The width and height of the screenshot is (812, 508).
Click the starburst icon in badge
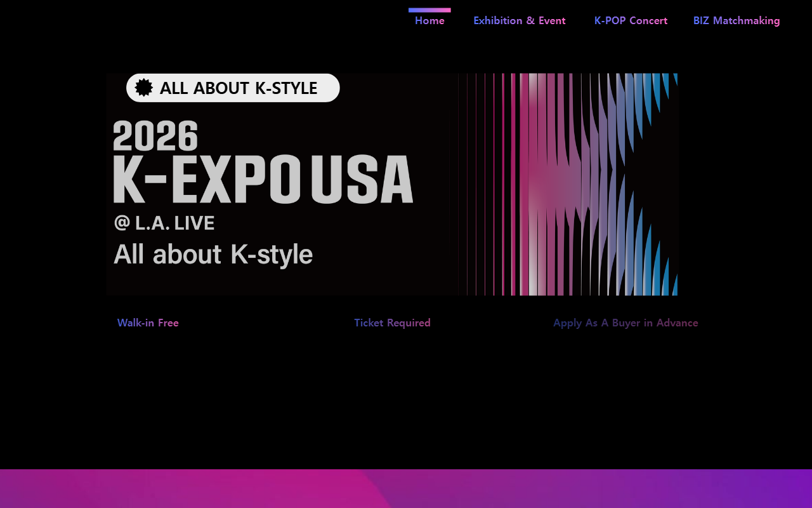pos(144,88)
